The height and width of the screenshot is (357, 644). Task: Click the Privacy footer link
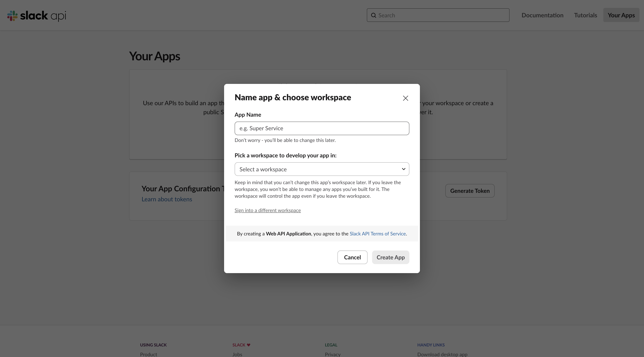click(x=333, y=354)
